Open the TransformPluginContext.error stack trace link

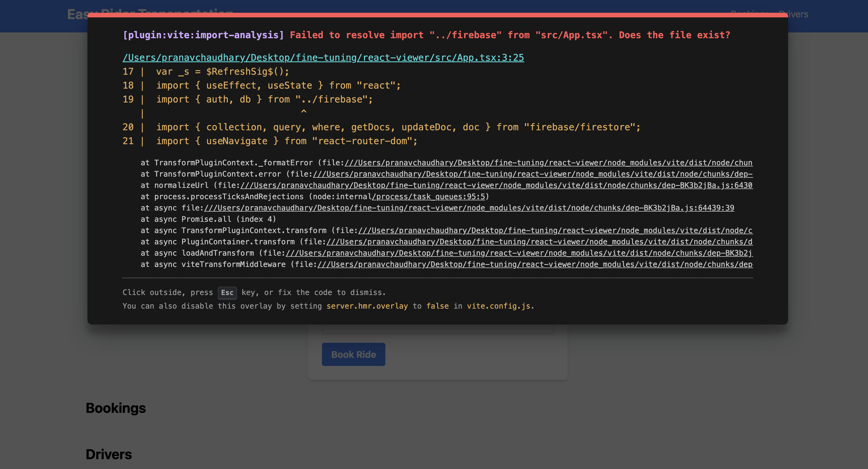coord(532,174)
